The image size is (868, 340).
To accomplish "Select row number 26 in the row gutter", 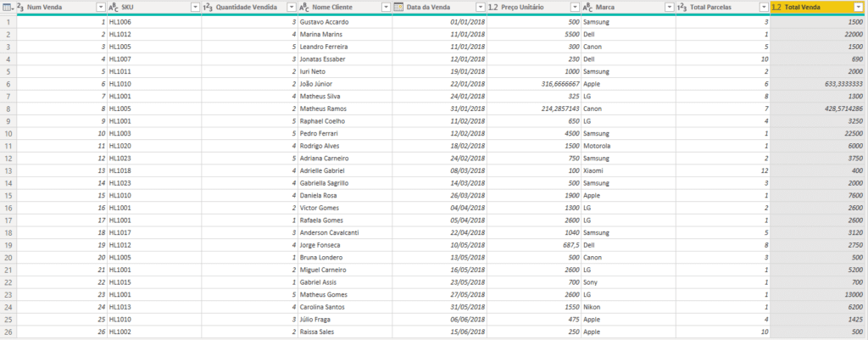I will tap(8, 332).
